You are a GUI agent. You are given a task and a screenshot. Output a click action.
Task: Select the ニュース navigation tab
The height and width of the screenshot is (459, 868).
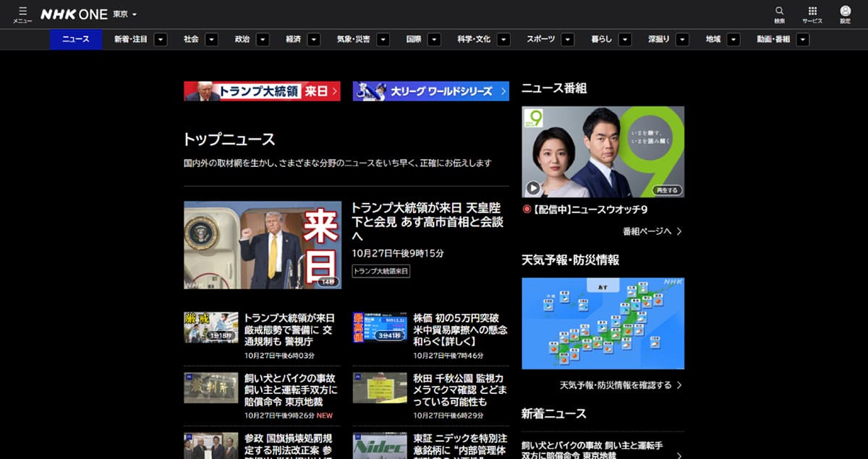[75, 40]
